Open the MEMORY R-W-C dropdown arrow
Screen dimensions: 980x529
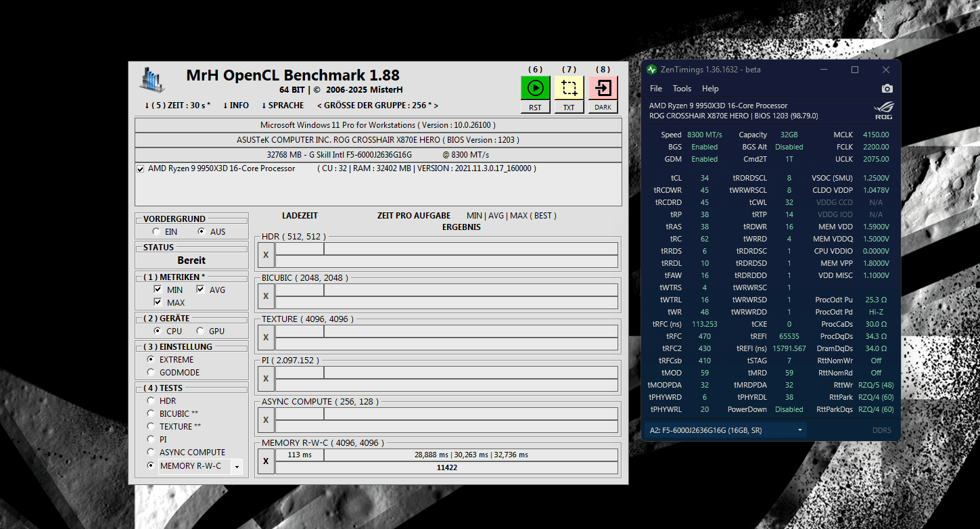236,466
